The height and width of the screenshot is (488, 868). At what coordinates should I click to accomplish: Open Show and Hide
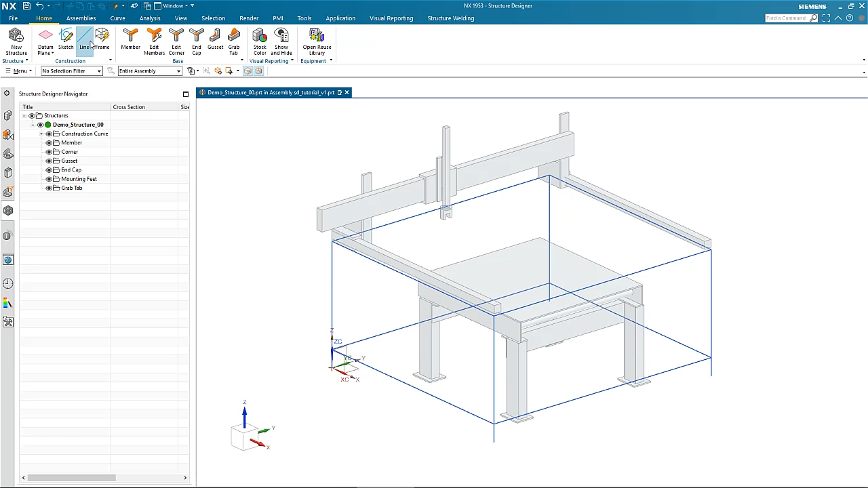281,39
